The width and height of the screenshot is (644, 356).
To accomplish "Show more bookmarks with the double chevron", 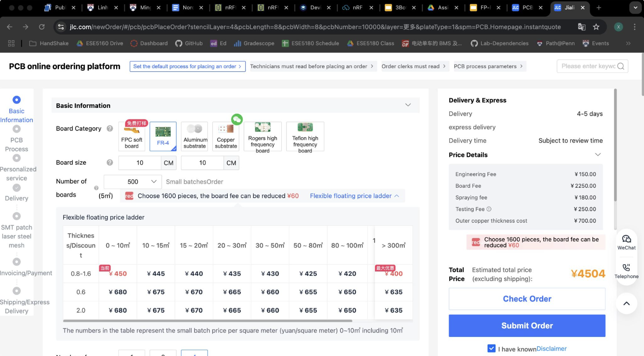I will pos(628,43).
